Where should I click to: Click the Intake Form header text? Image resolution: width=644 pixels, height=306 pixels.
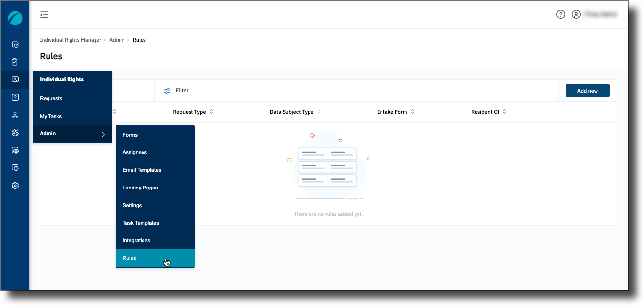click(x=392, y=112)
